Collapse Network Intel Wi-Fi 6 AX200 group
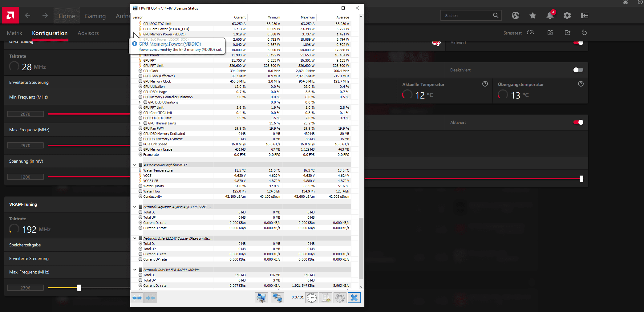644x312 pixels. pyautogui.click(x=135, y=270)
